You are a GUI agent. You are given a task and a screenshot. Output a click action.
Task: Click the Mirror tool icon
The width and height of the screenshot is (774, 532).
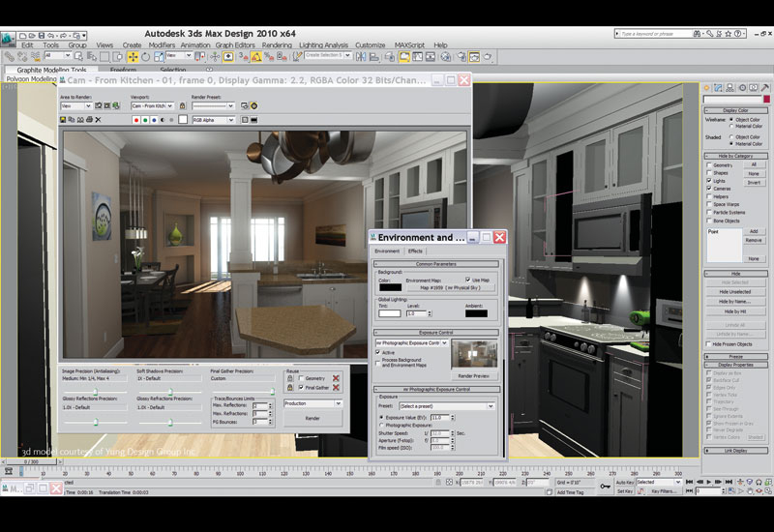click(361, 57)
